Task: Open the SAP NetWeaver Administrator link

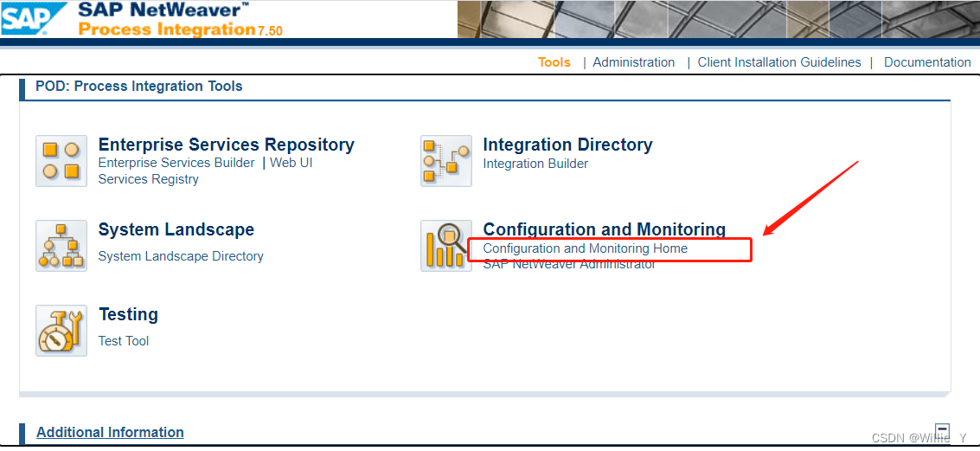Action: coord(569,265)
